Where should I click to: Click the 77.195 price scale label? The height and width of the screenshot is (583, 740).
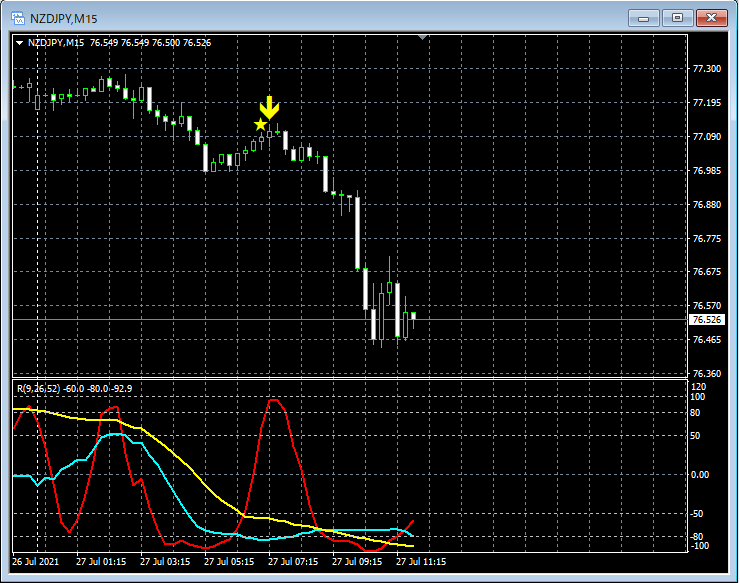[x=706, y=103]
